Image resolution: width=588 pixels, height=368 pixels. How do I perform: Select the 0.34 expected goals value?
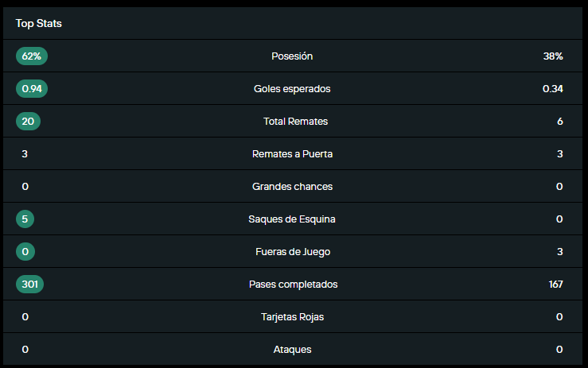click(552, 89)
